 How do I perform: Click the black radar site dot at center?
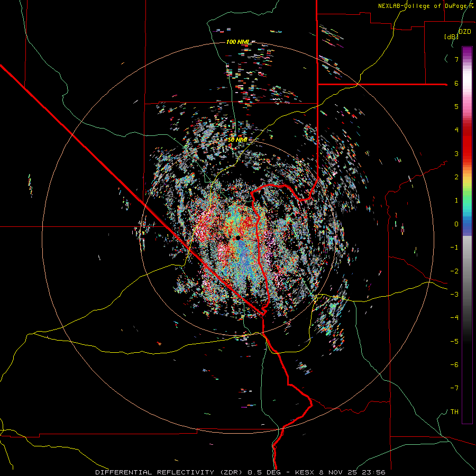[x=238, y=237]
